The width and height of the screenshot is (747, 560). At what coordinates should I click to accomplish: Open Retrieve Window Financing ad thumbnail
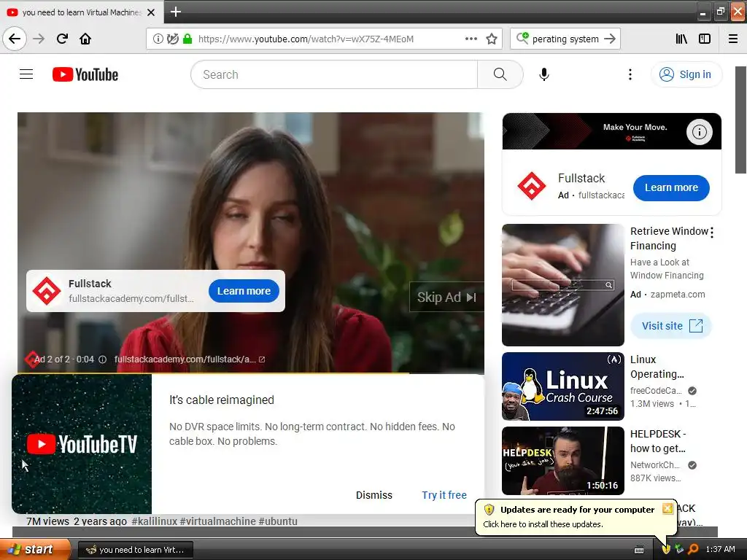pos(562,285)
